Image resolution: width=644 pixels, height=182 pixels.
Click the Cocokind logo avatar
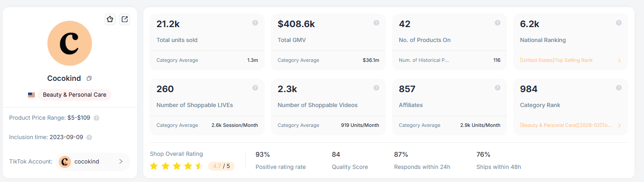70,43
